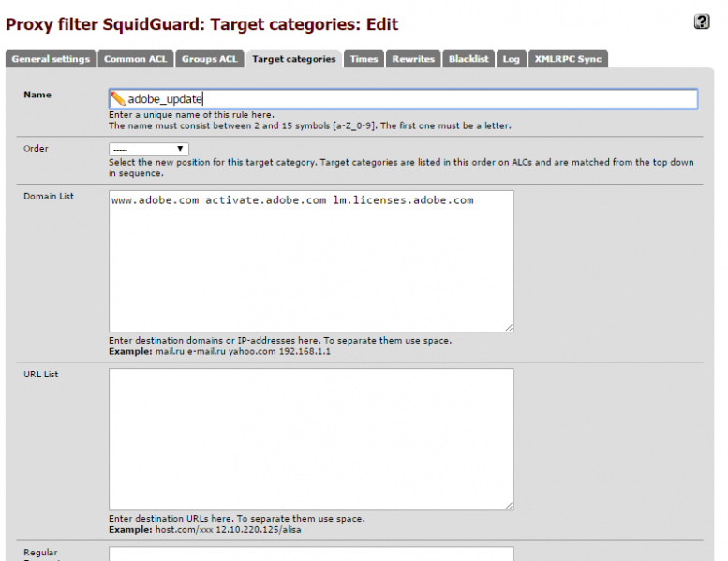Select the Target categories tab
This screenshot has height=561, width=728.
tap(294, 59)
